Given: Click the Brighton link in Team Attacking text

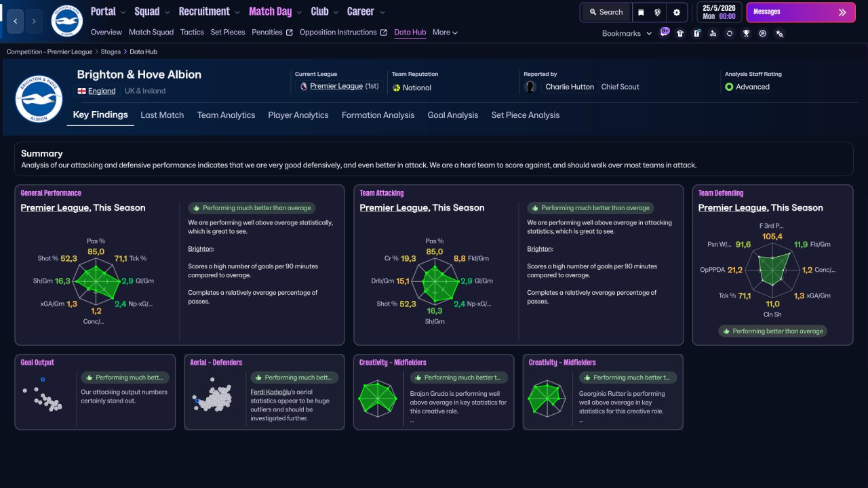Looking at the screenshot, I should (x=540, y=249).
